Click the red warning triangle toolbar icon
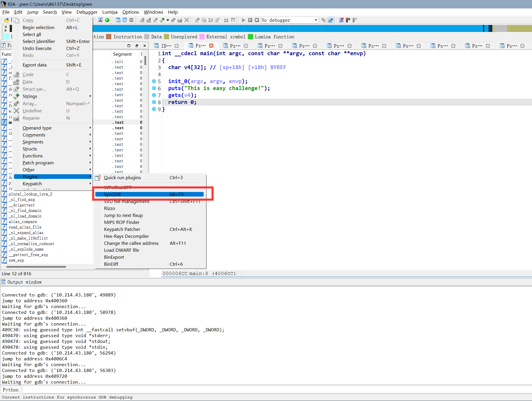 100,20
